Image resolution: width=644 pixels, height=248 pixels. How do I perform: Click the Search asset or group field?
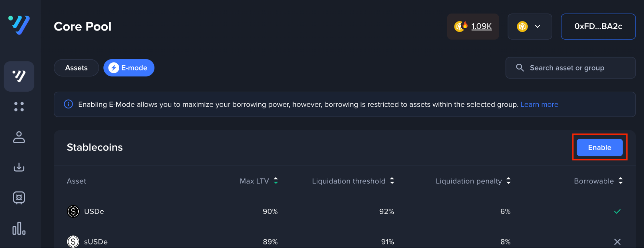pos(570,68)
